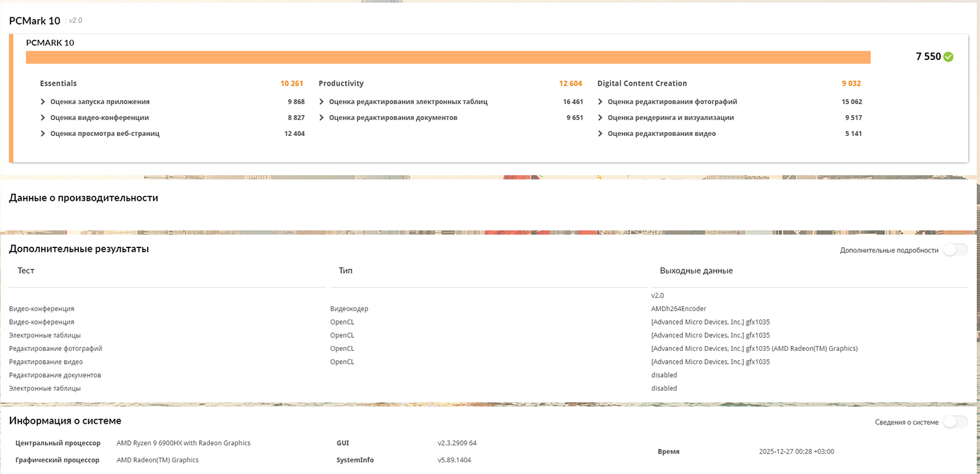Click the arrow icon next to Оценка видео-конференции
Viewport: 980px width, 474px height.
click(43, 118)
